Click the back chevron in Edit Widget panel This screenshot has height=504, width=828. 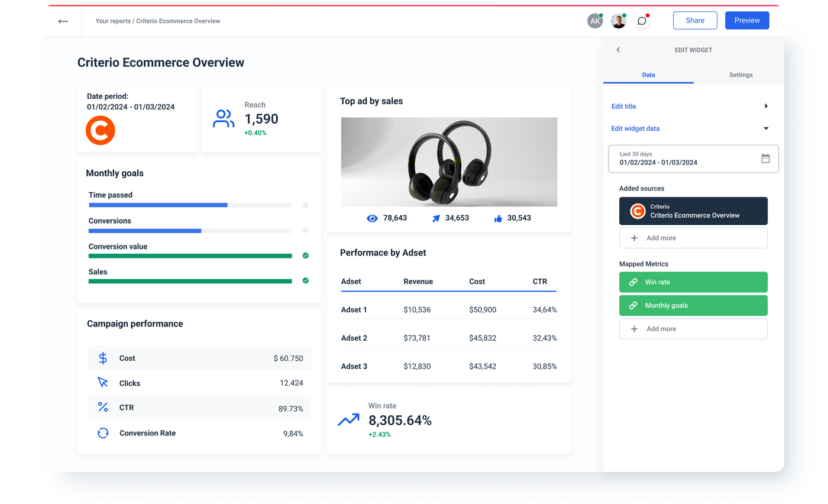[618, 50]
